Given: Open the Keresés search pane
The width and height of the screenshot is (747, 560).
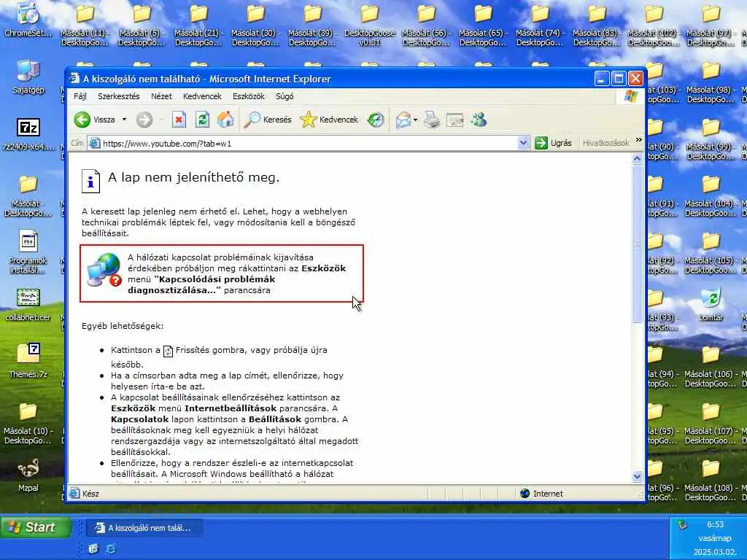Looking at the screenshot, I should pyautogui.click(x=267, y=120).
